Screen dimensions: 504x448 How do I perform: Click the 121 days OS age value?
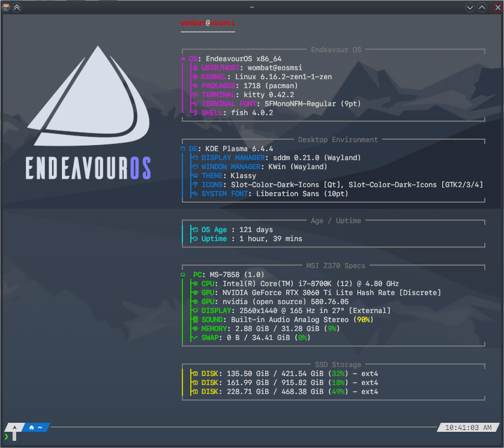click(256, 230)
